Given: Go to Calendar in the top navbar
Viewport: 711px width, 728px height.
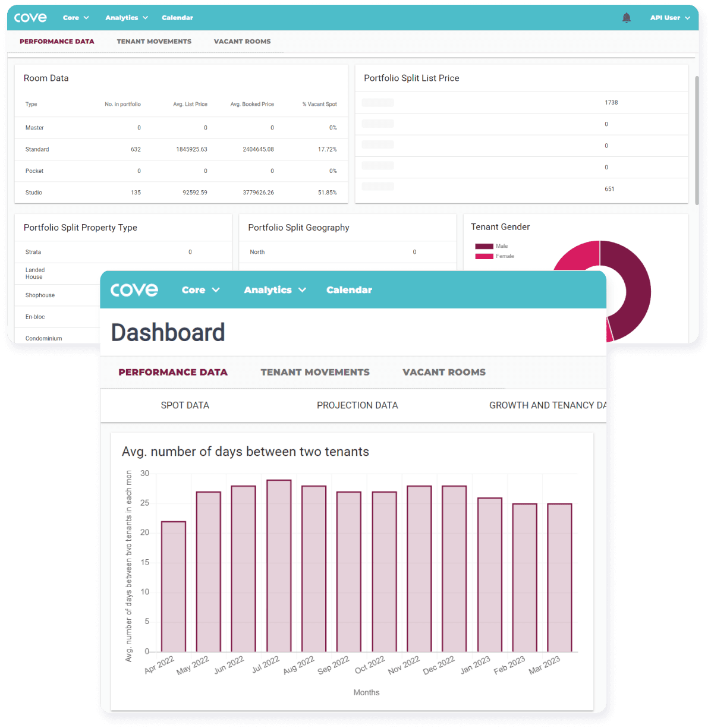Looking at the screenshot, I should coord(177,18).
